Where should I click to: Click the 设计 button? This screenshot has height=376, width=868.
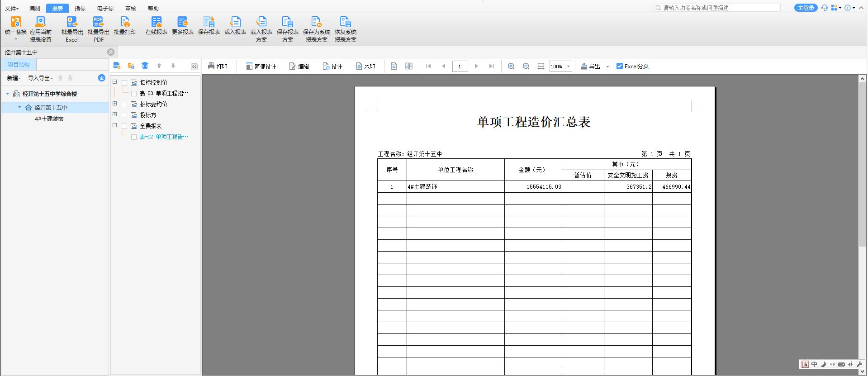(332, 66)
